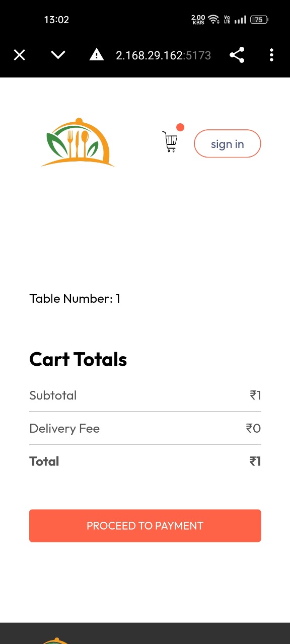Tap the Wi-Fi status icon
Image resolution: width=290 pixels, height=644 pixels.
tap(214, 20)
